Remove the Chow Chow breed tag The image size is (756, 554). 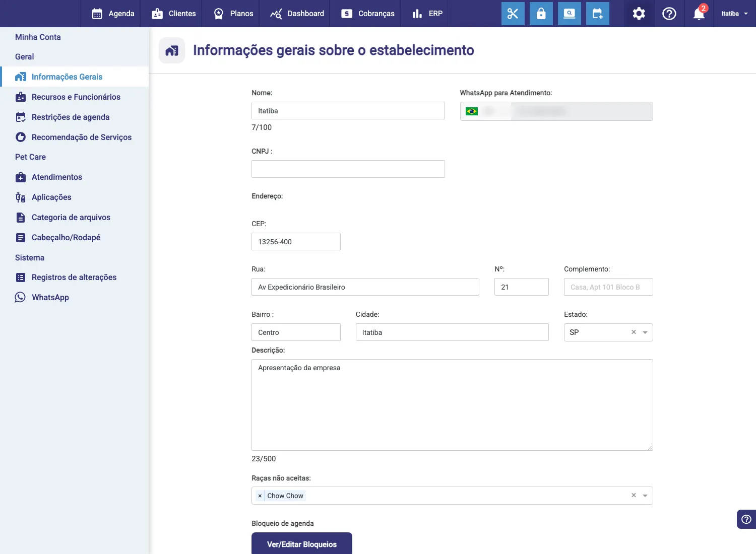pyautogui.click(x=260, y=496)
